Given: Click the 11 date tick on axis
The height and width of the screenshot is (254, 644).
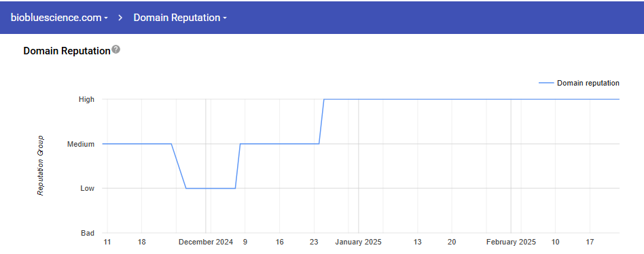Looking at the screenshot, I should [x=107, y=242].
